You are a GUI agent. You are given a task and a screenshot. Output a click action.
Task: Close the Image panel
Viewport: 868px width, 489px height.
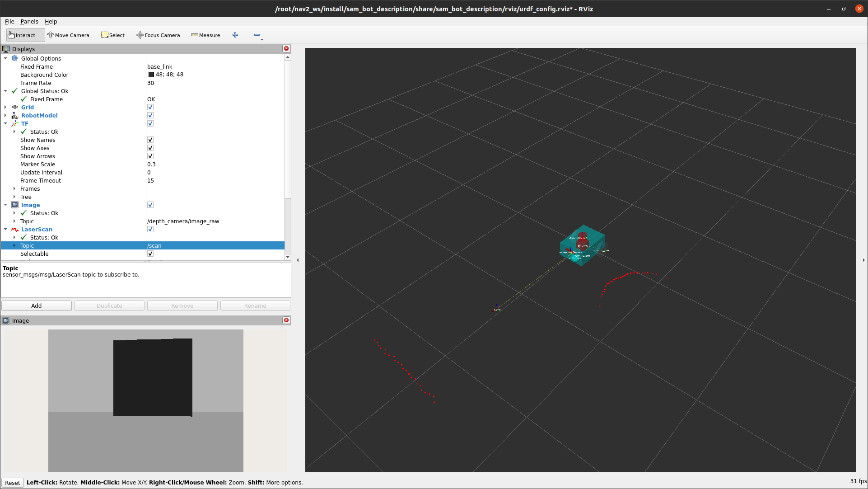pyautogui.click(x=286, y=320)
